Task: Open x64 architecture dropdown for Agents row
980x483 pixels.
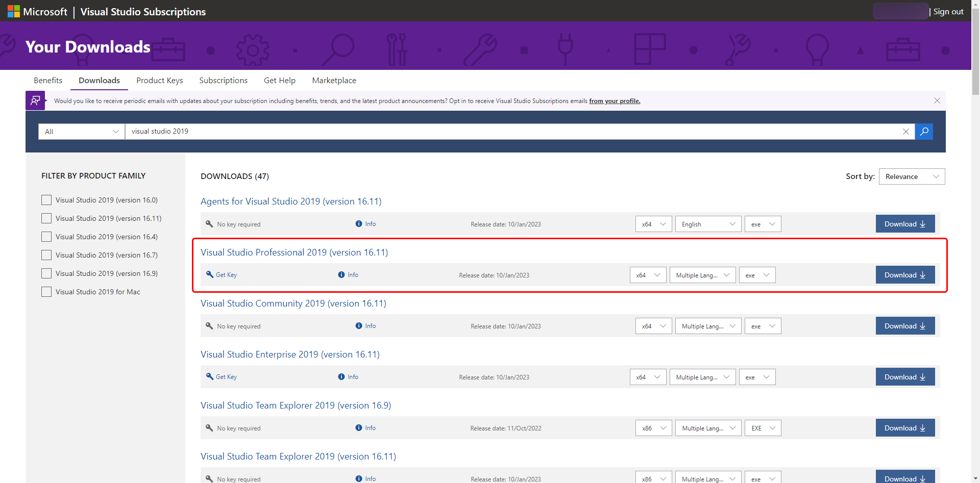Action: click(653, 224)
